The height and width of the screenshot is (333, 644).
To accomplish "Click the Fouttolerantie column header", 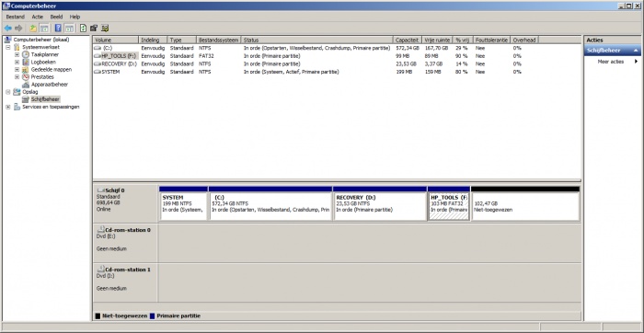I will pos(491,40).
